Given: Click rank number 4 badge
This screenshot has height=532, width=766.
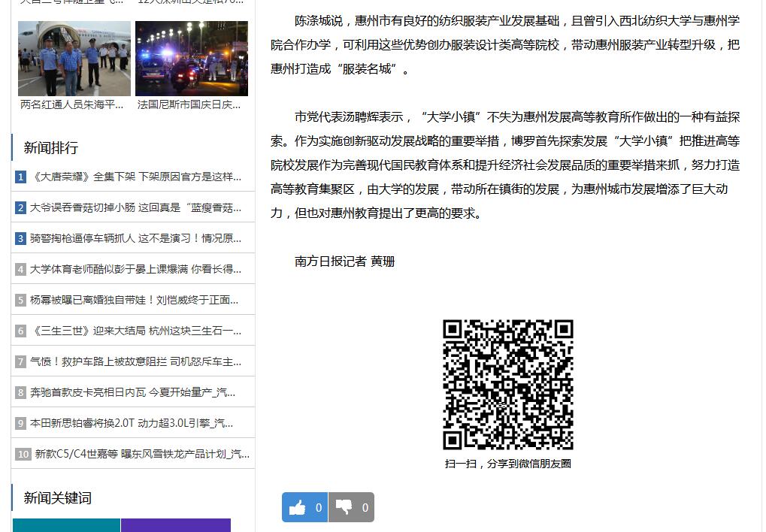Looking at the screenshot, I should (20, 269).
